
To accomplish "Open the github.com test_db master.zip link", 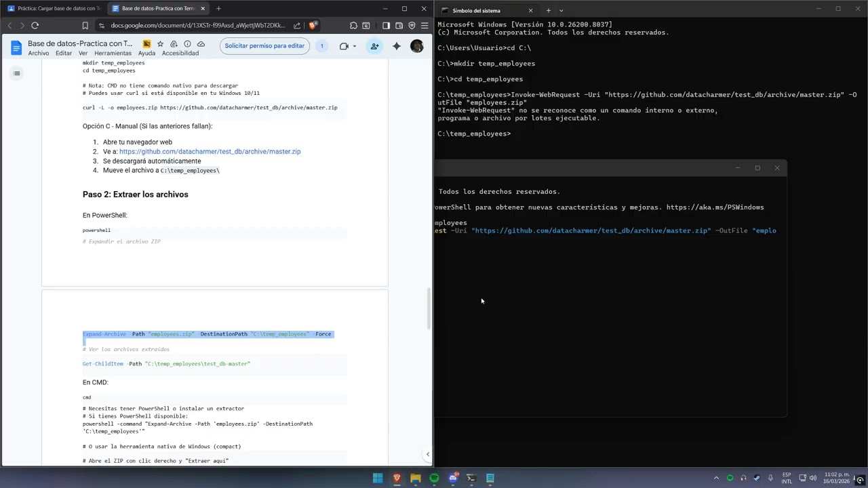I will click(210, 152).
